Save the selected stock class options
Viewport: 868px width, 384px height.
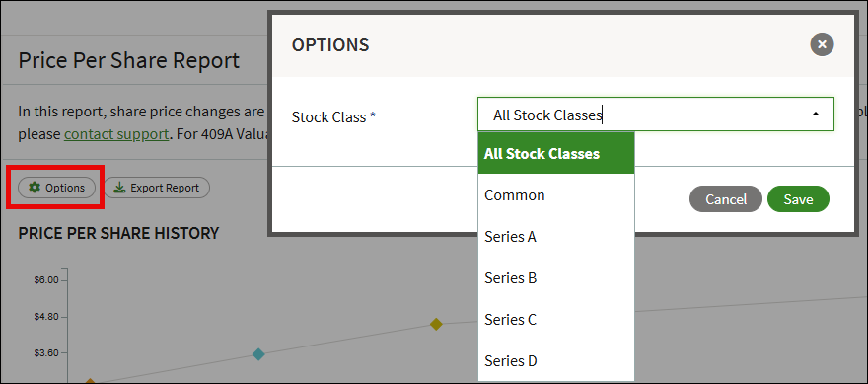pyautogui.click(x=798, y=199)
